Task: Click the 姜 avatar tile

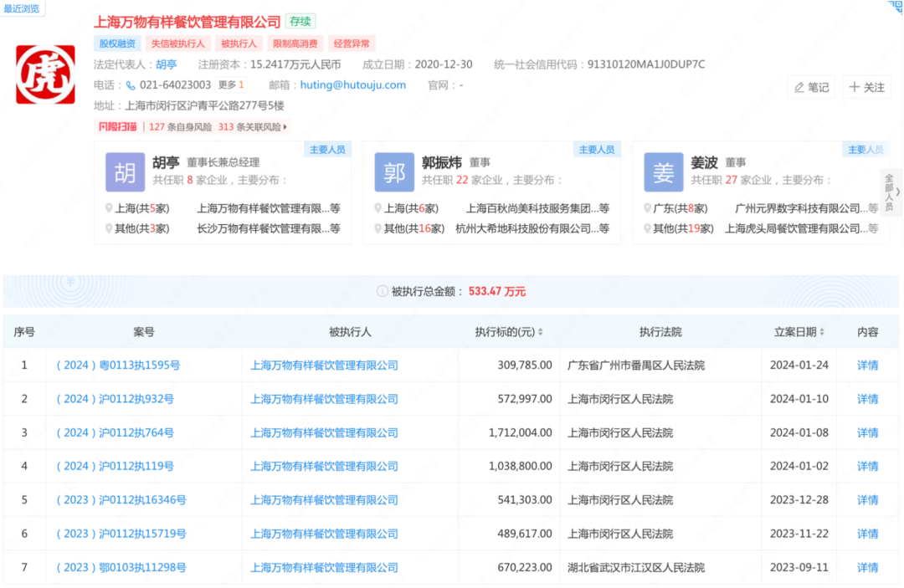Action: (x=663, y=173)
